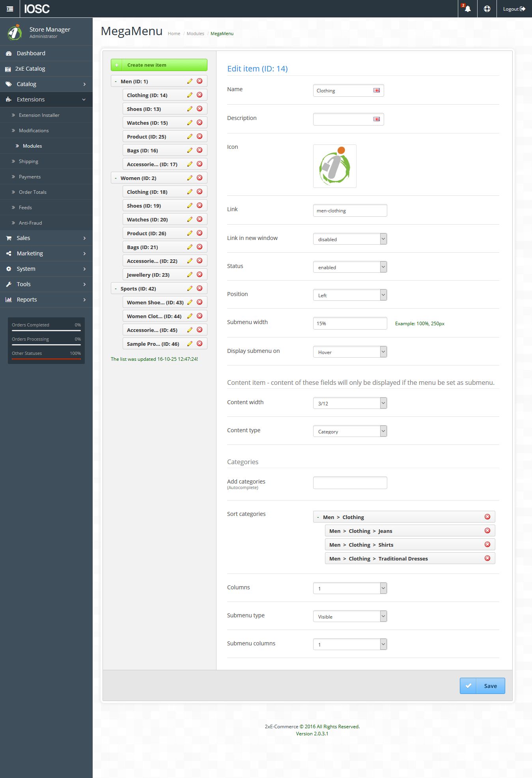The width and height of the screenshot is (532, 778).
Task: Edit Shoes (ID: 19) pencil icon
Action: [190, 205]
